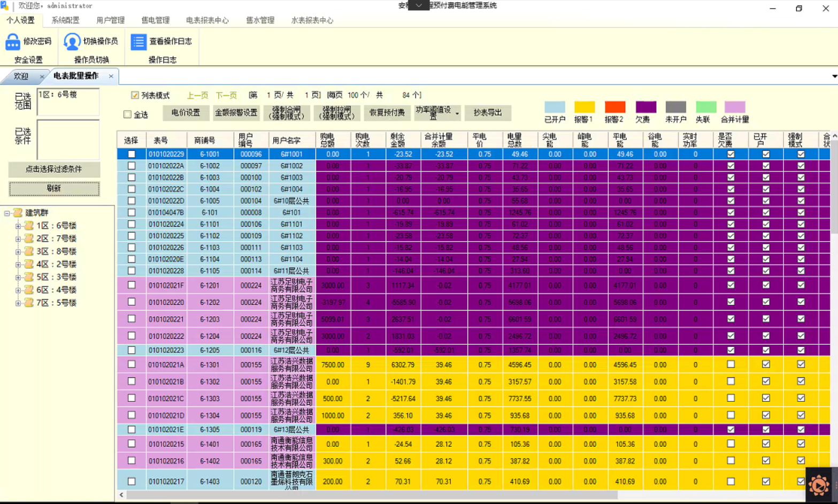Open the 功率阈值设置 dropdown arrow

tap(457, 113)
